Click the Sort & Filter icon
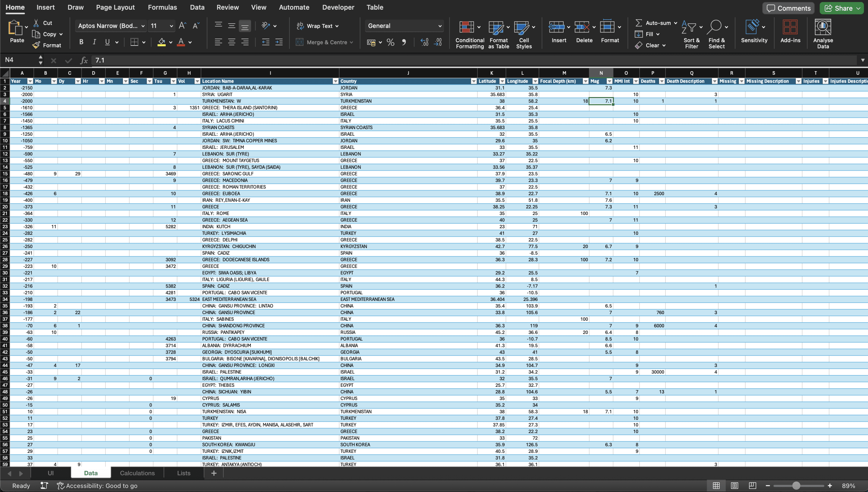The image size is (868, 492). (688, 27)
